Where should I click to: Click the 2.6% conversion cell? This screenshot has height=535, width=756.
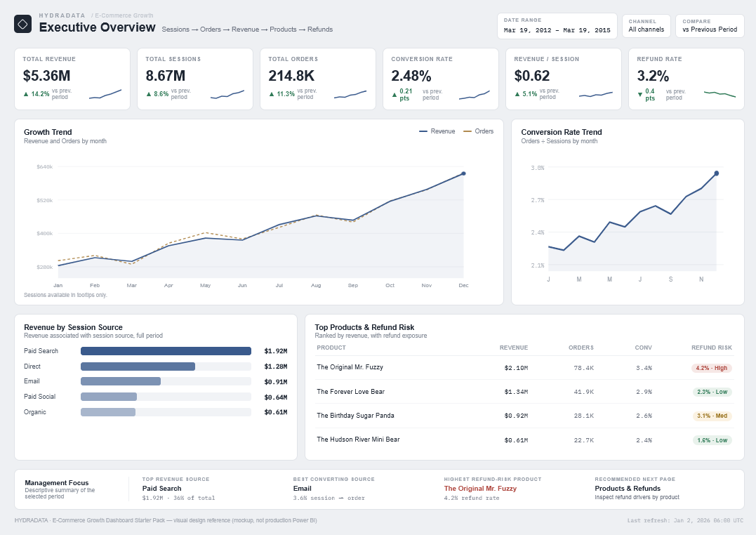644,416
